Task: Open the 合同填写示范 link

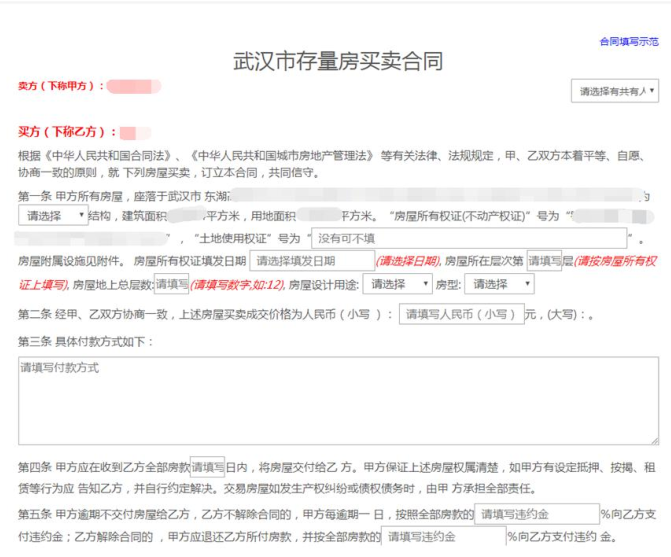Action: coord(628,42)
